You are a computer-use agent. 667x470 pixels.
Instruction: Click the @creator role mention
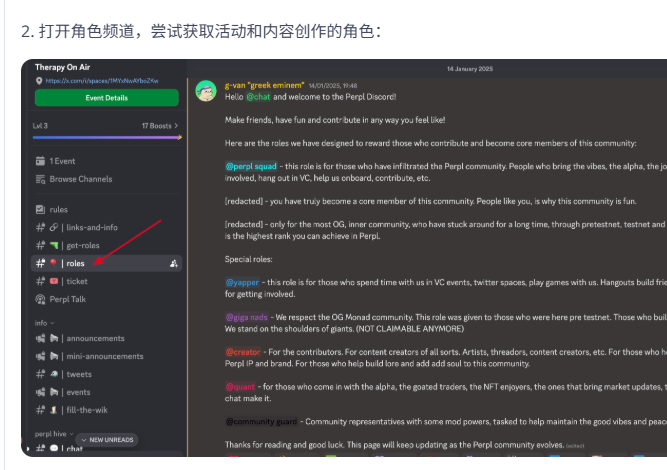243,352
